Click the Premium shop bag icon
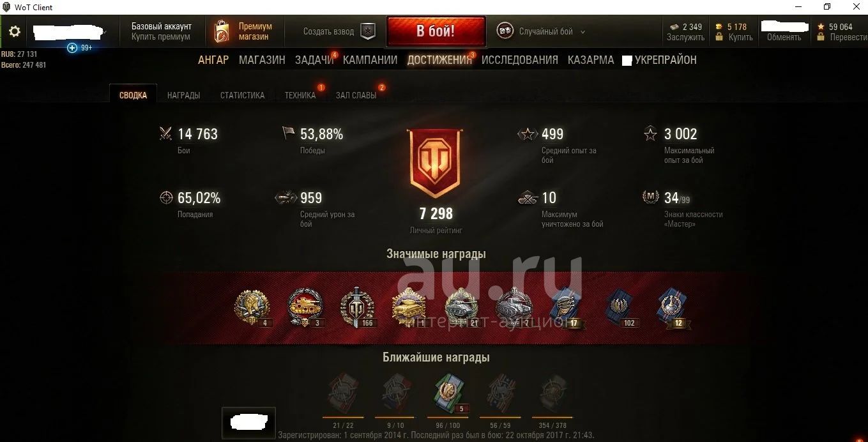Image resolution: width=868 pixels, height=442 pixels. click(x=222, y=31)
